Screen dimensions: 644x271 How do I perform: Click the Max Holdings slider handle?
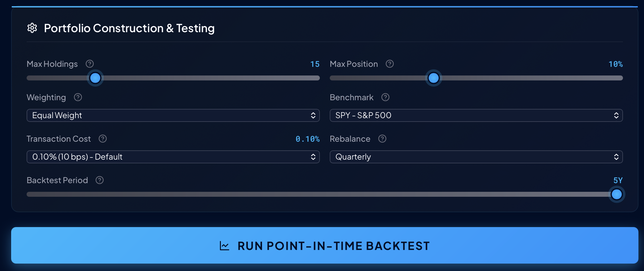[95, 78]
